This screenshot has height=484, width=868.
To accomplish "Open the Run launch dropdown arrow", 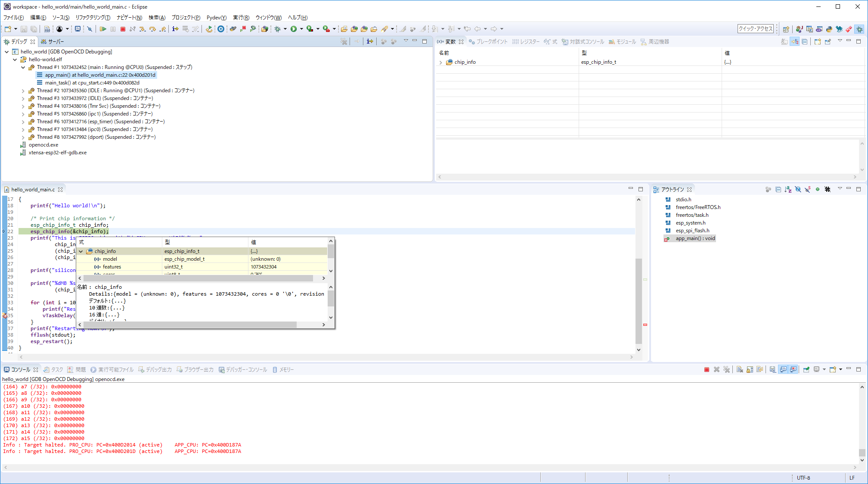I will coord(301,29).
